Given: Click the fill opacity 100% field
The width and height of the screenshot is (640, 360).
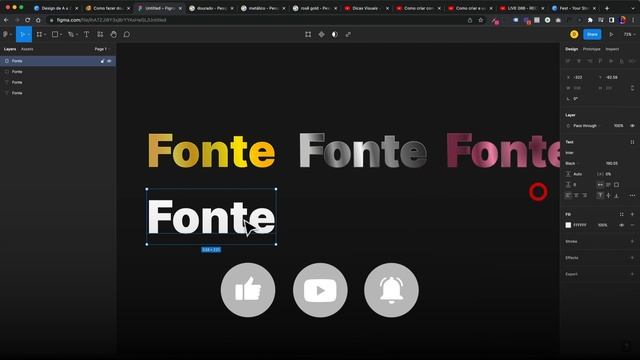Looking at the screenshot, I should pyautogui.click(x=602, y=225).
